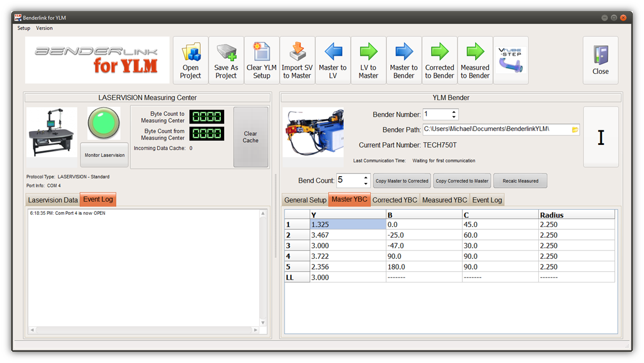
Task: Send Corrected to Bender
Action: tap(439, 60)
